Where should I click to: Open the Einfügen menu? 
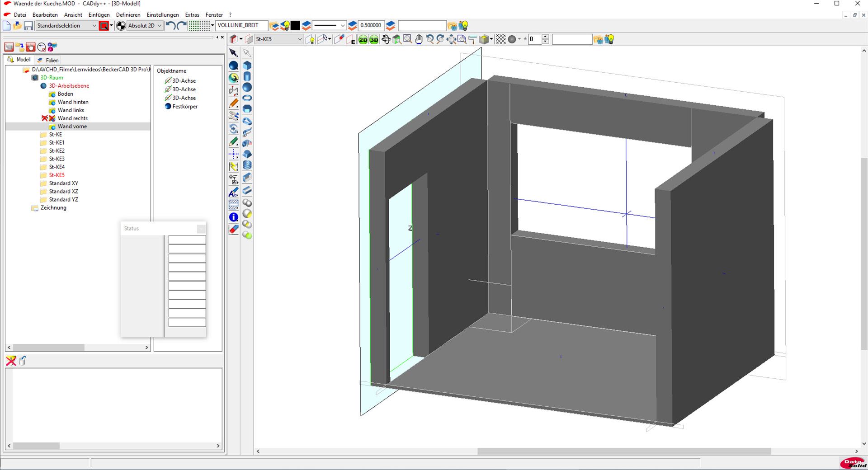tap(99, 15)
